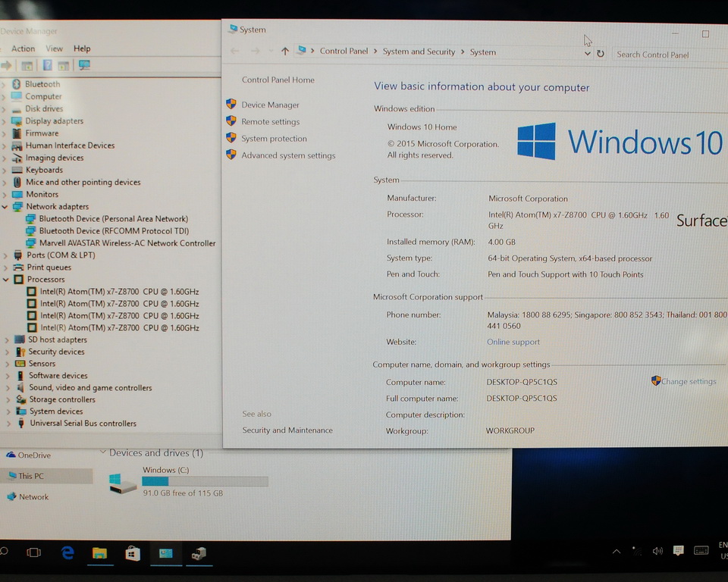Image resolution: width=728 pixels, height=582 pixels.
Task: Click the Windows (C:) drive usage bar
Action: tap(205, 481)
